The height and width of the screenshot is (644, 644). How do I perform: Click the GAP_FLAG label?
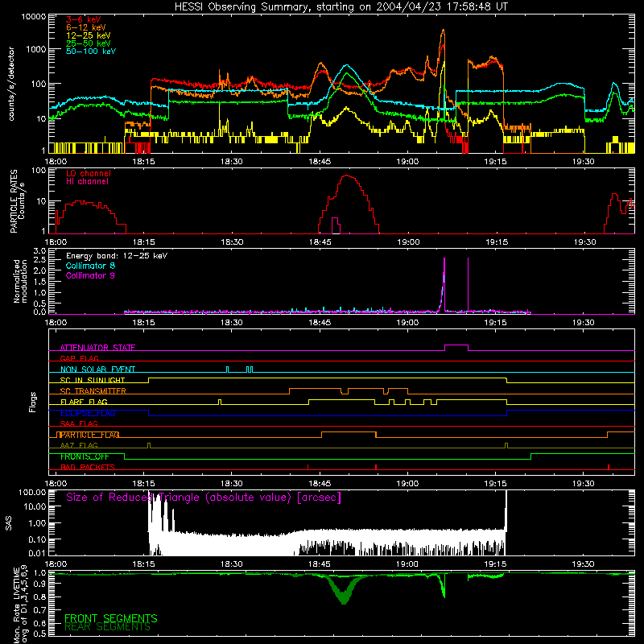(79, 358)
